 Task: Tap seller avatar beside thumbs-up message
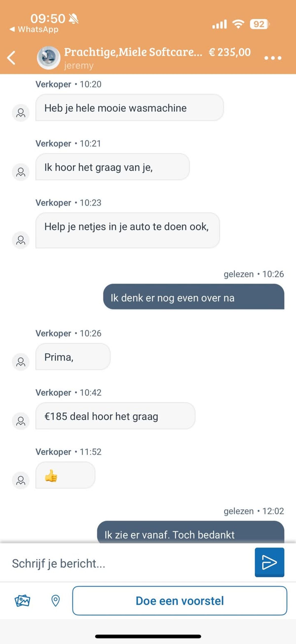(21, 480)
